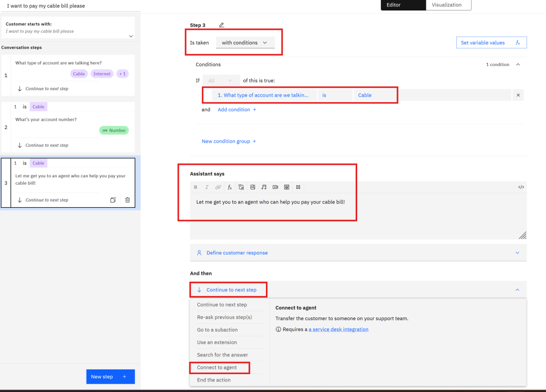Open the condition operator 'is' dropdown
This screenshot has width=546, height=392.
pyautogui.click(x=335, y=95)
